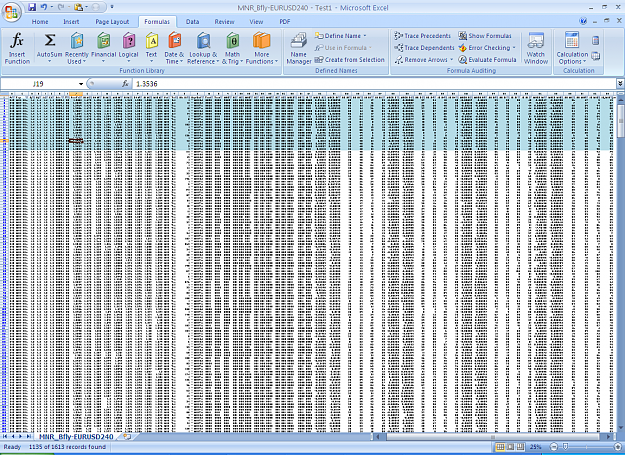This screenshot has width=625, height=455.
Task: Switch to the Data tab
Action: coord(192,22)
